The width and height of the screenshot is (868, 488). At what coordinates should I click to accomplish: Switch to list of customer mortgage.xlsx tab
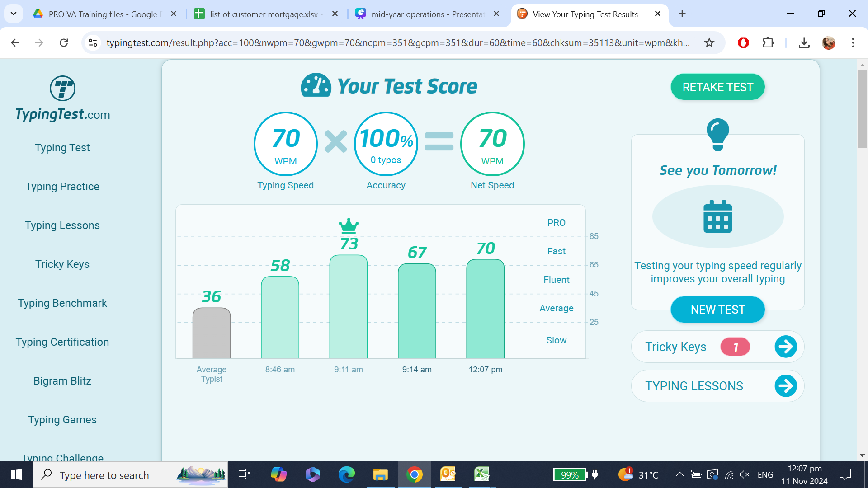[x=263, y=14]
